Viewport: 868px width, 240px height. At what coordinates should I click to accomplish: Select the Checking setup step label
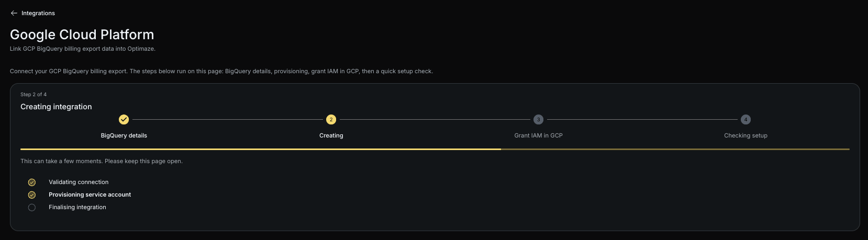tap(745, 135)
